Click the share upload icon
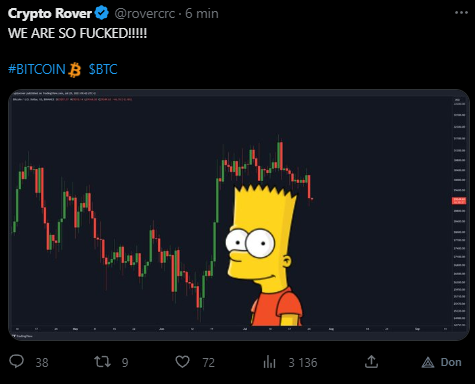The width and height of the screenshot is (475, 384). [371, 362]
